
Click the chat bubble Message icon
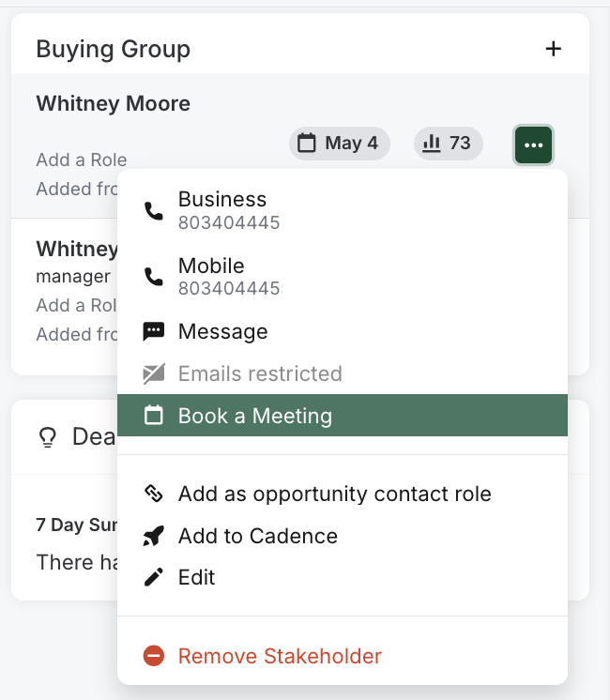click(x=154, y=331)
